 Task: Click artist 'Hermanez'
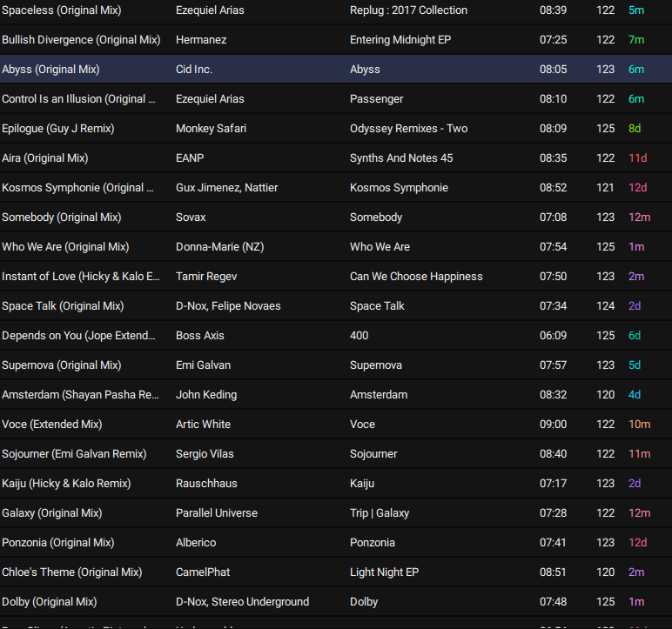pyautogui.click(x=201, y=40)
